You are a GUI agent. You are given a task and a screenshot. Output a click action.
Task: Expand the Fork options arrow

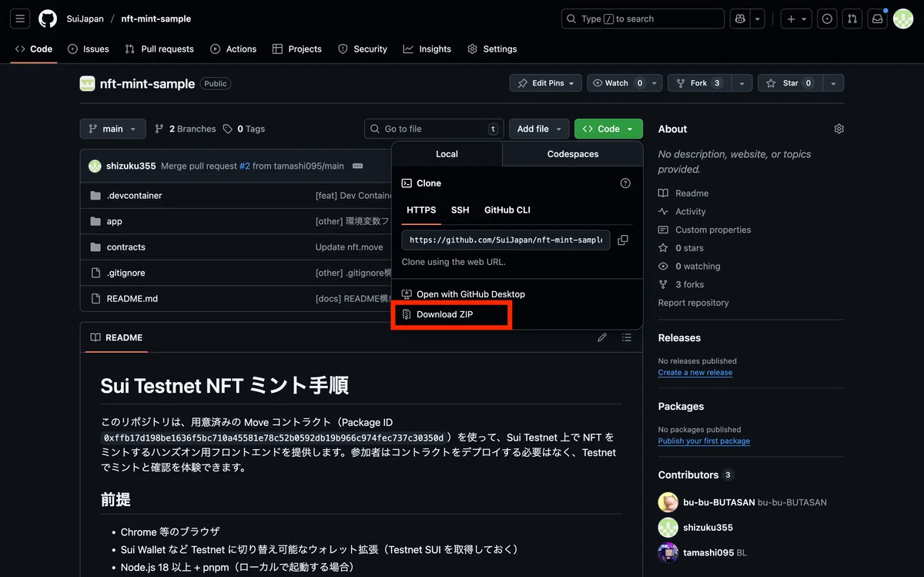[742, 83]
